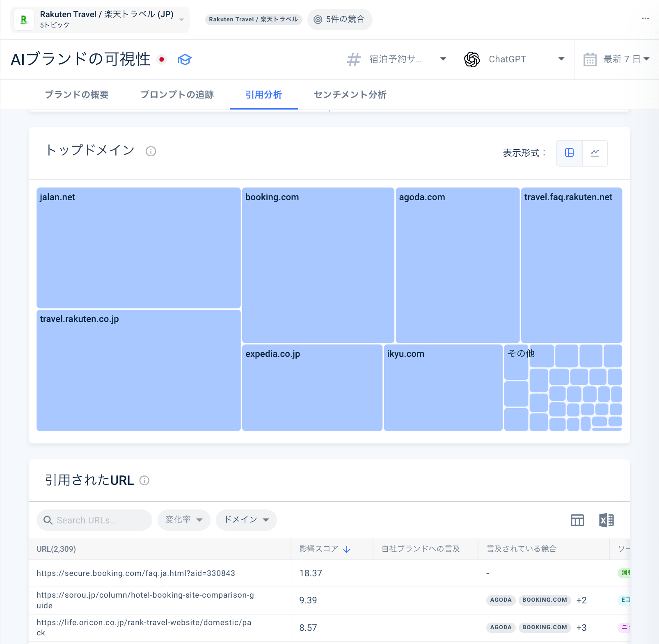The width and height of the screenshot is (659, 644).
Task: Open the life.oricon.co.jp rank URL link
Action: 144,627
